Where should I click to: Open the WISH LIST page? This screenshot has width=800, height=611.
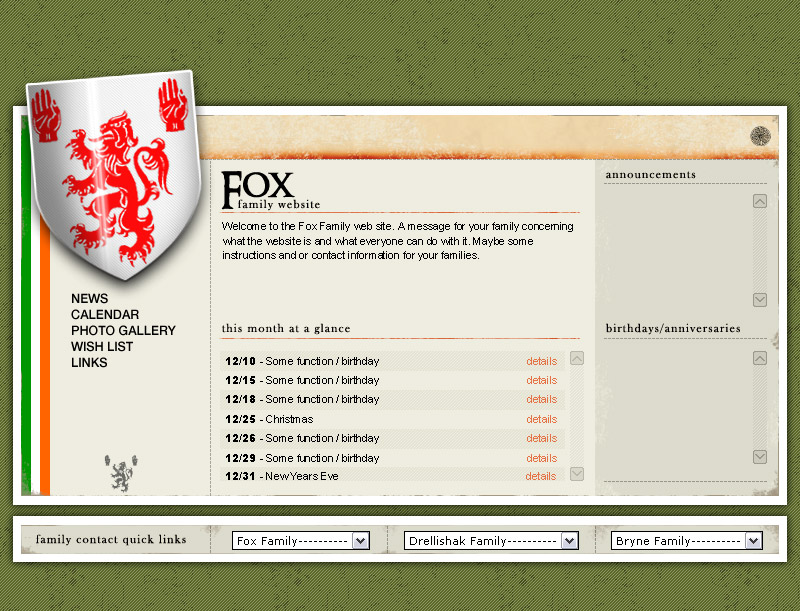click(x=102, y=347)
